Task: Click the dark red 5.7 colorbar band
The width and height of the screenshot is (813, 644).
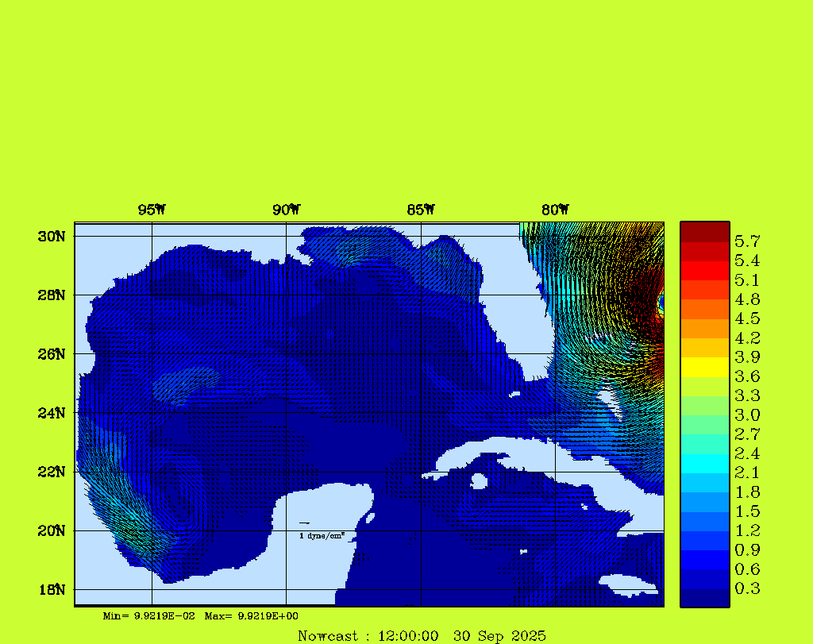Action: click(704, 232)
